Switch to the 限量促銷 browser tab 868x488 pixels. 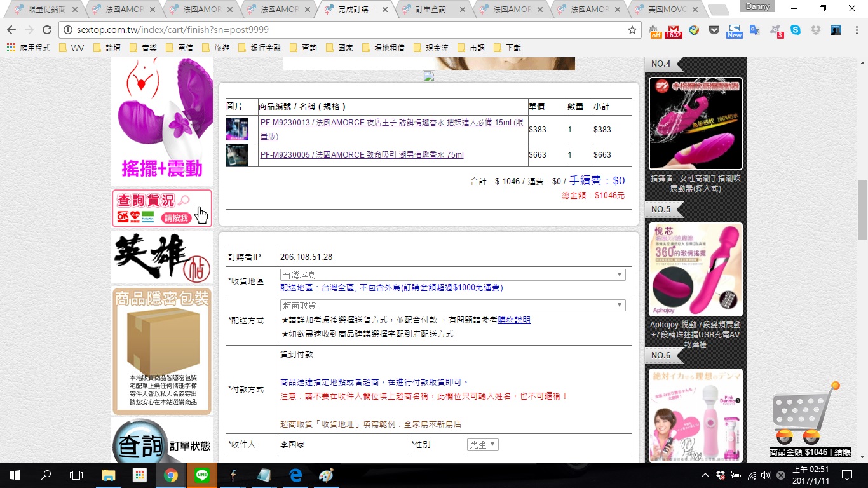[x=46, y=10]
